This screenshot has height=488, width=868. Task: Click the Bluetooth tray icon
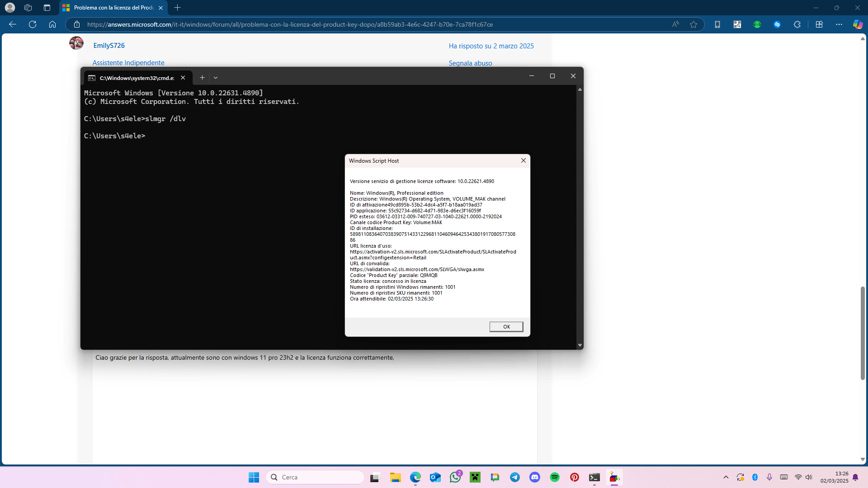tap(755, 477)
